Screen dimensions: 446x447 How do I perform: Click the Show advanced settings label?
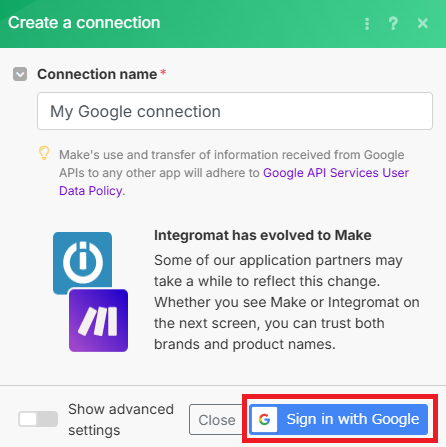pyautogui.click(x=121, y=419)
